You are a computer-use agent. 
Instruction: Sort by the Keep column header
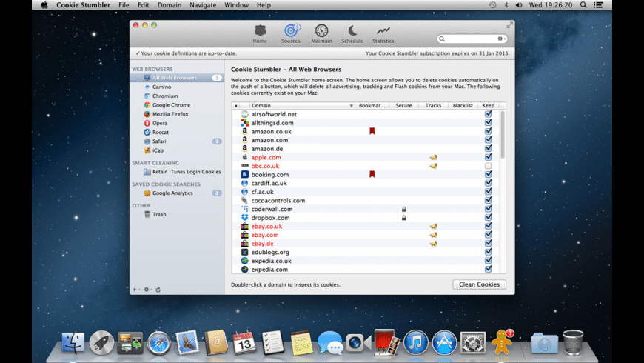(x=488, y=106)
